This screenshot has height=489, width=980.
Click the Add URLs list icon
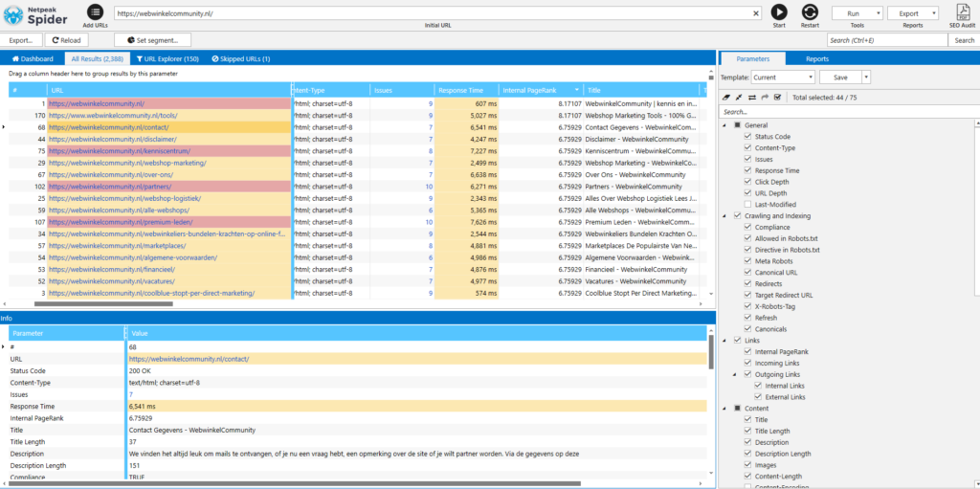(95, 11)
